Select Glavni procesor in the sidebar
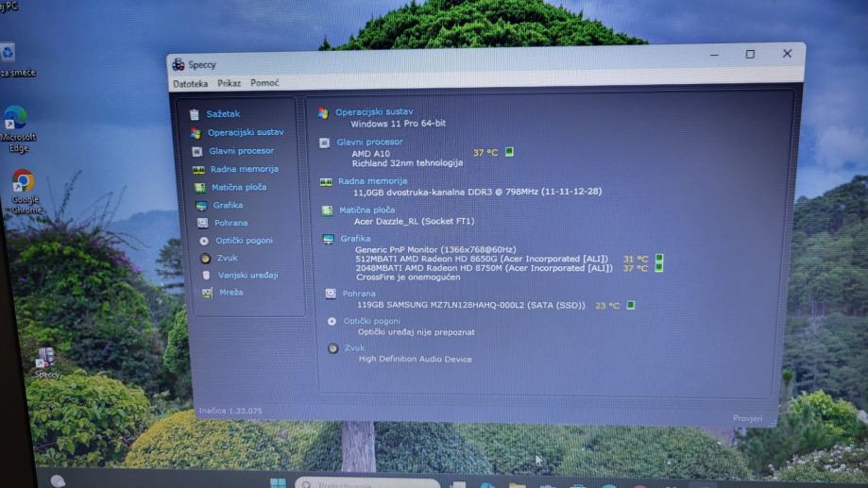868x488 pixels. 242,150
